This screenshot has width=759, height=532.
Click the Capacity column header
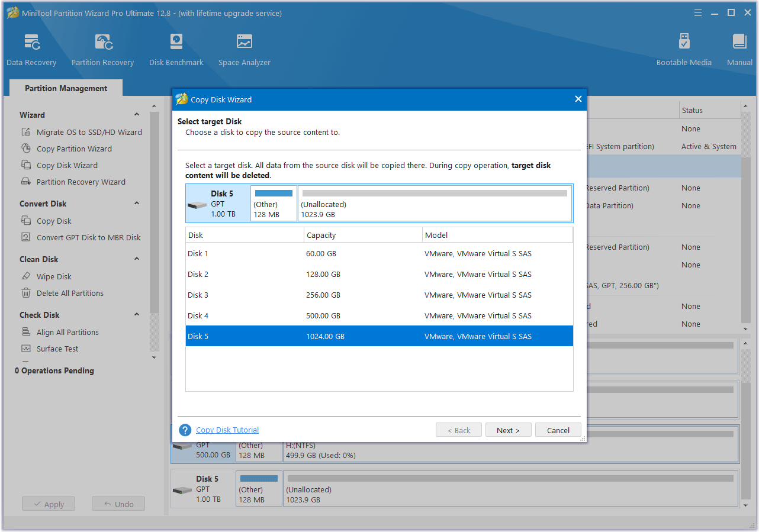[363, 235]
